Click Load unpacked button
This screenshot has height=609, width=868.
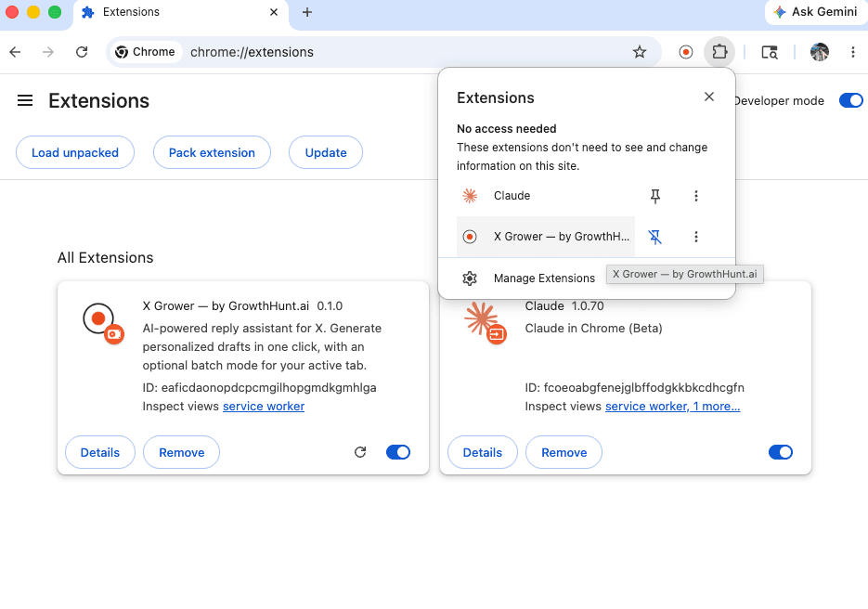click(75, 153)
